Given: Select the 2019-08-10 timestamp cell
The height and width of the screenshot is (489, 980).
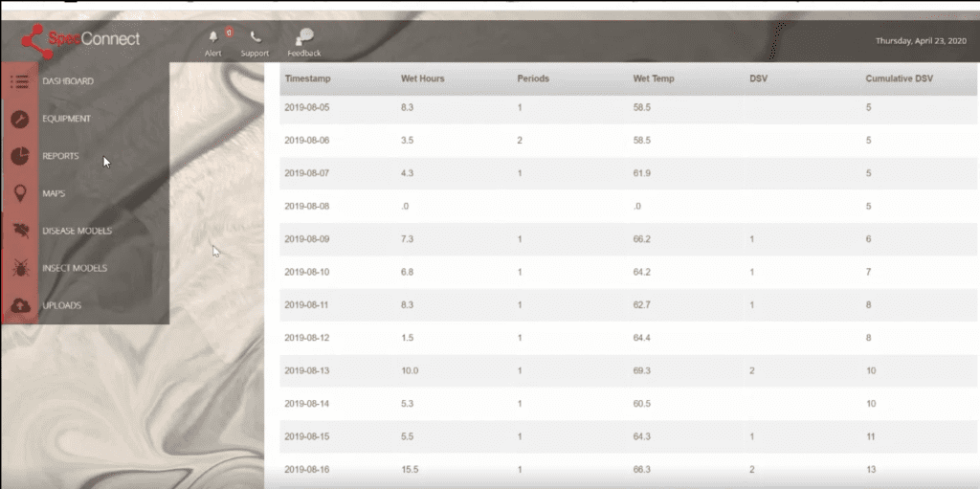Looking at the screenshot, I should click(x=307, y=272).
